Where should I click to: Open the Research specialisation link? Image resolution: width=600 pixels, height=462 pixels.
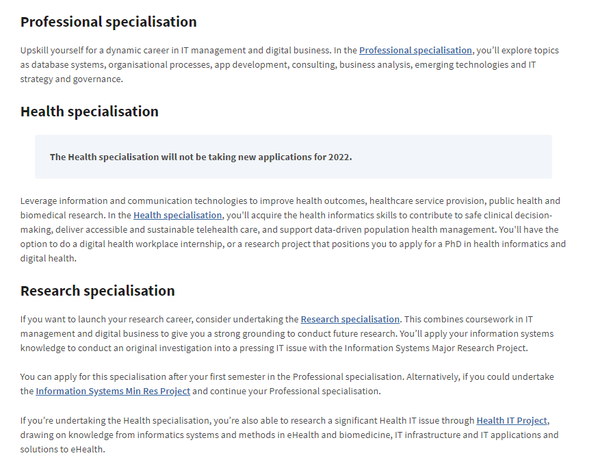pos(350,319)
